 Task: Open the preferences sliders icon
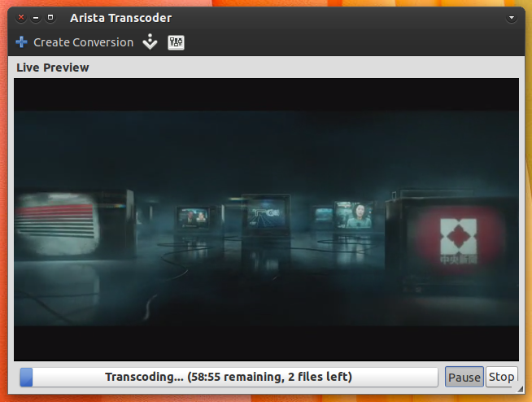point(176,42)
